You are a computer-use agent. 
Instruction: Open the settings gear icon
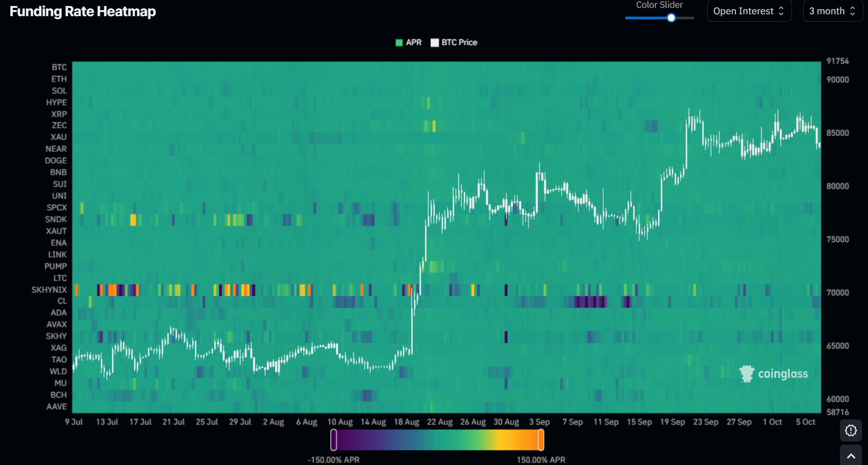point(851,430)
